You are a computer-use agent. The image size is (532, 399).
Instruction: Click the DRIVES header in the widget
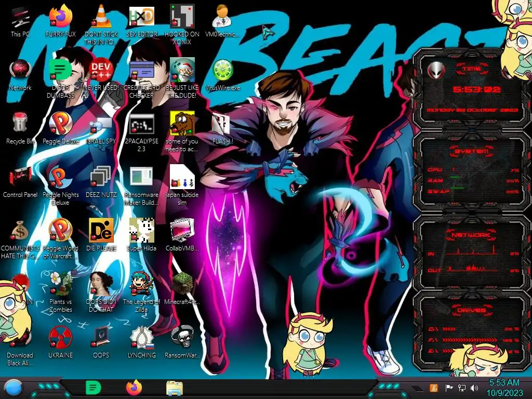472,310
